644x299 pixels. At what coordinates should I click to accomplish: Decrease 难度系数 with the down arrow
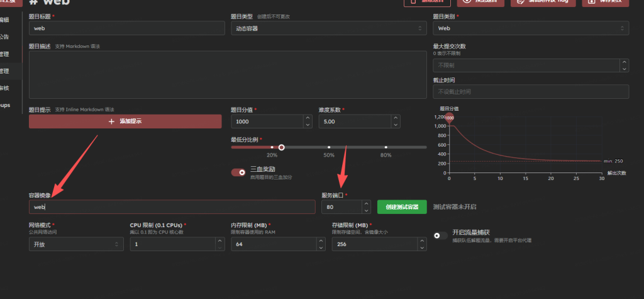[x=396, y=125]
